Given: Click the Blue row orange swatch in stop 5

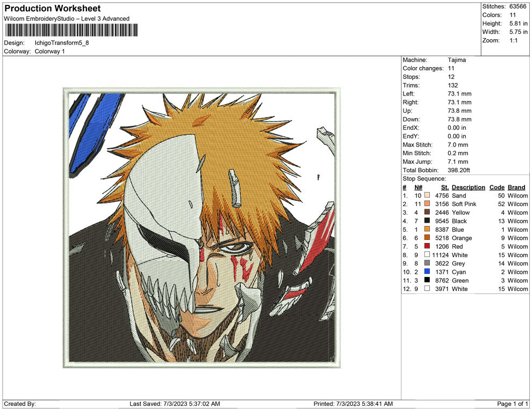Looking at the screenshot, I should pos(427,229).
